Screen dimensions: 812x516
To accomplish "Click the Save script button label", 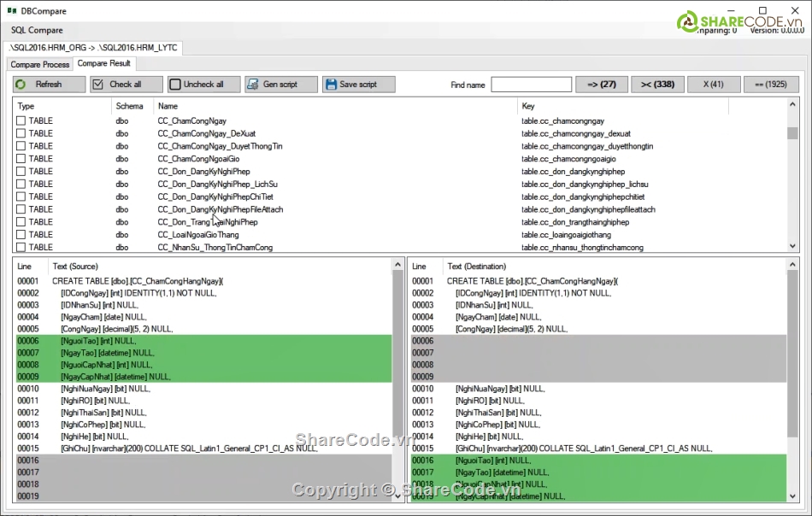I will 358,85.
